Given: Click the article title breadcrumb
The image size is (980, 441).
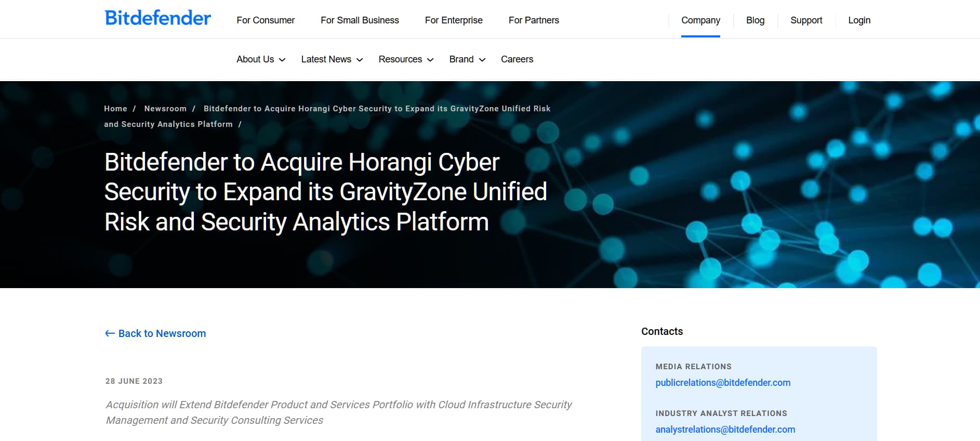Looking at the screenshot, I should pyautogui.click(x=327, y=116).
